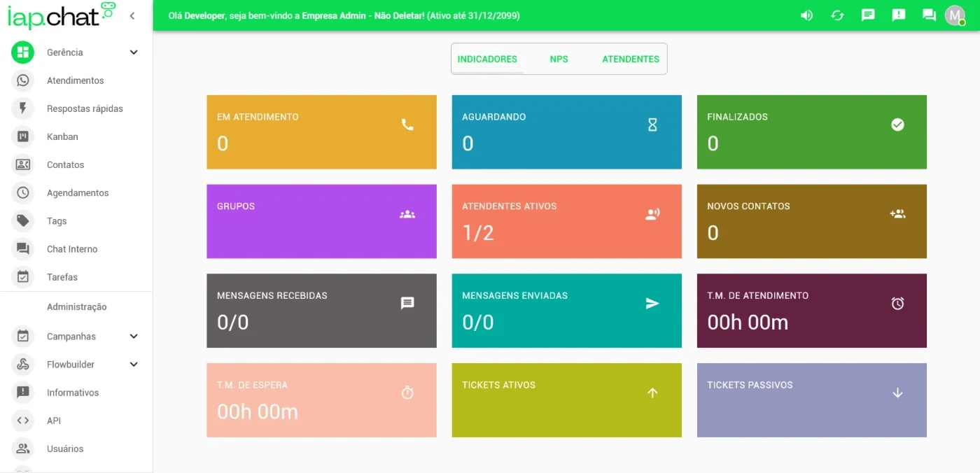Open the user profile avatar menu
980x473 pixels.
(x=955, y=15)
